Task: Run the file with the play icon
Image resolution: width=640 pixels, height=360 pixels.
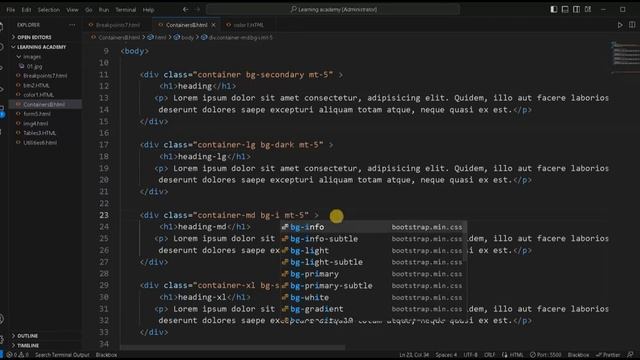Action: [x=620, y=25]
